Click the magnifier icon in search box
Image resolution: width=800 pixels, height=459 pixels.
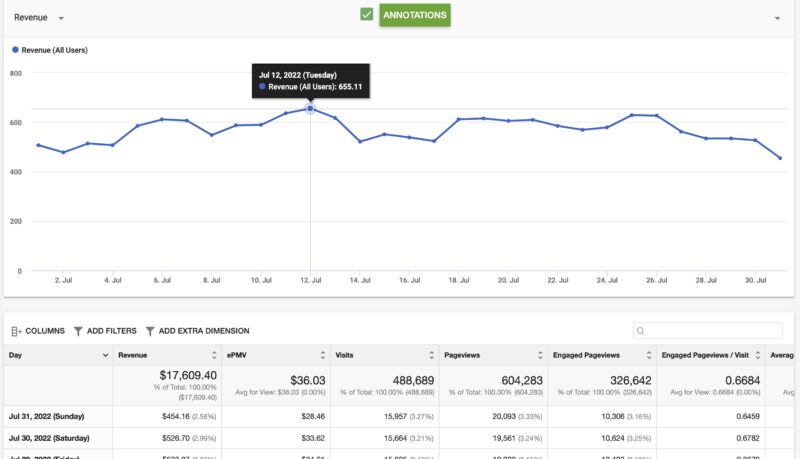(x=641, y=331)
